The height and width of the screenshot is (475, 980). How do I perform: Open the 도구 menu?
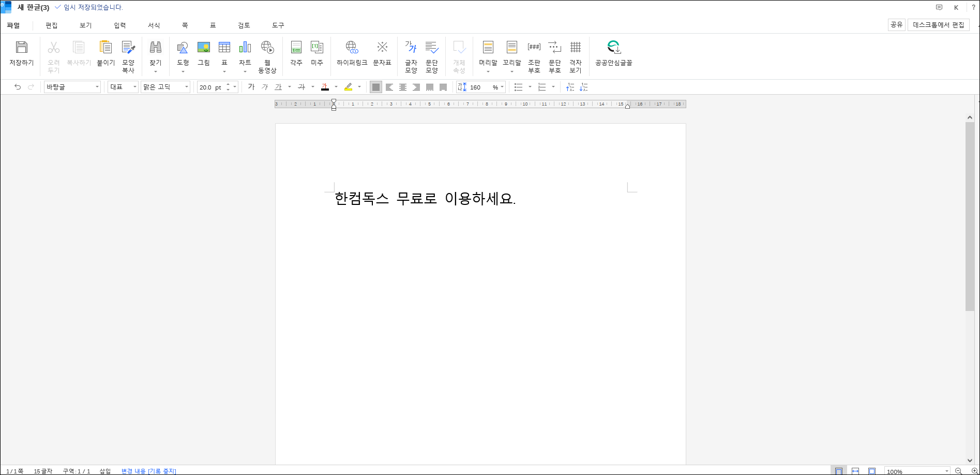pyautogui.click(x=278, y=25)
